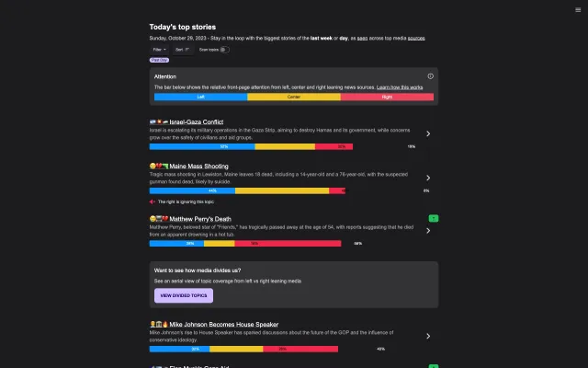Click the emoji icons beside Matthew Perry's Death

[158, 219]
